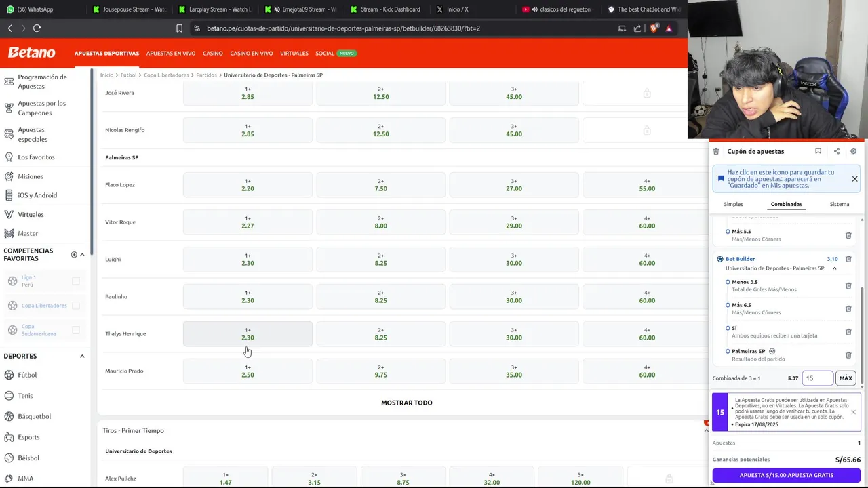This screenshot has height=488, width=868.
Task: Collapse Bet Builder selections chevron
Action: click(x=834, y=268)
